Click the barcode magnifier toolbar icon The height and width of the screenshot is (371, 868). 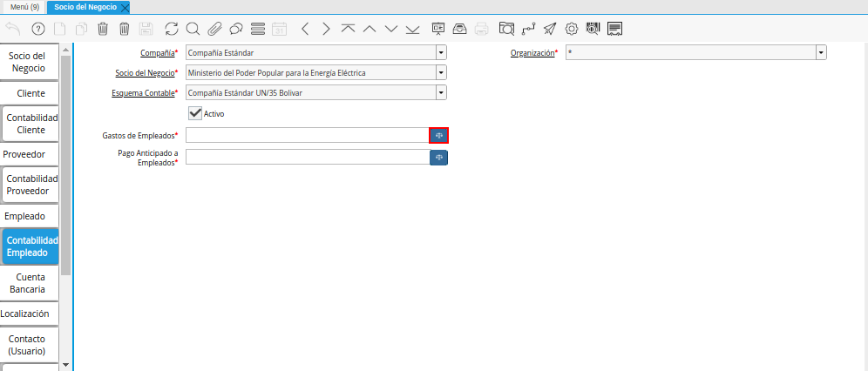click(x=593, y=29)
